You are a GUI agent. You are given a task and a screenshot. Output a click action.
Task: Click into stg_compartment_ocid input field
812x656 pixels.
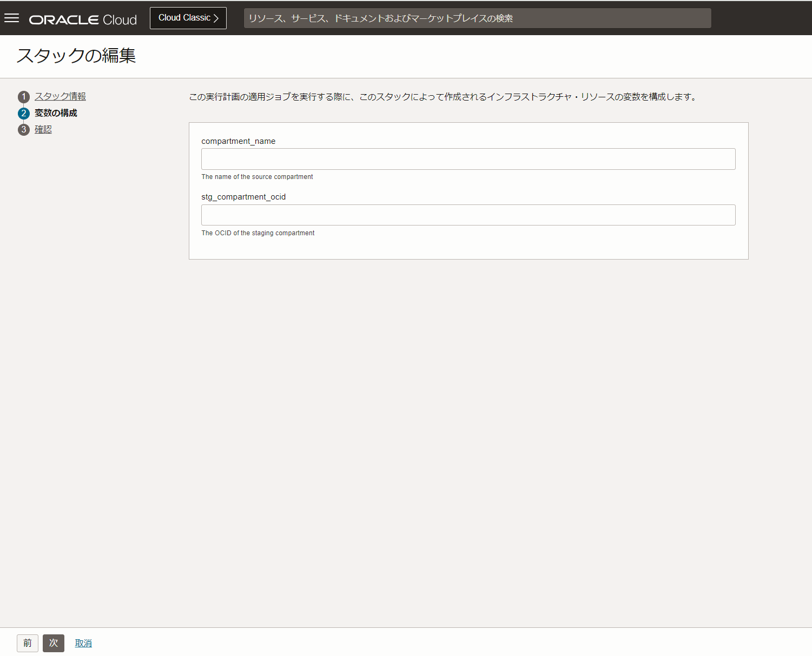[468, 215]
